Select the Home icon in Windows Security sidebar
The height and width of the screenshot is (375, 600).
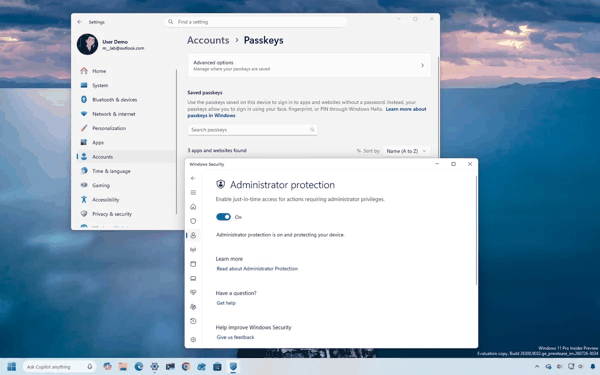pyautogui.click(x=193, y=207)
